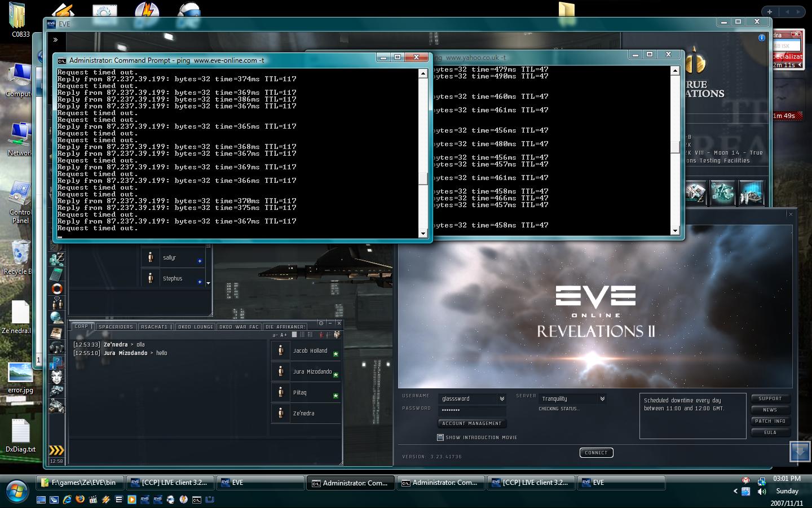Expand the EVE sidebar with top double arrow
812x508 pixels.
tap(55, 40)
